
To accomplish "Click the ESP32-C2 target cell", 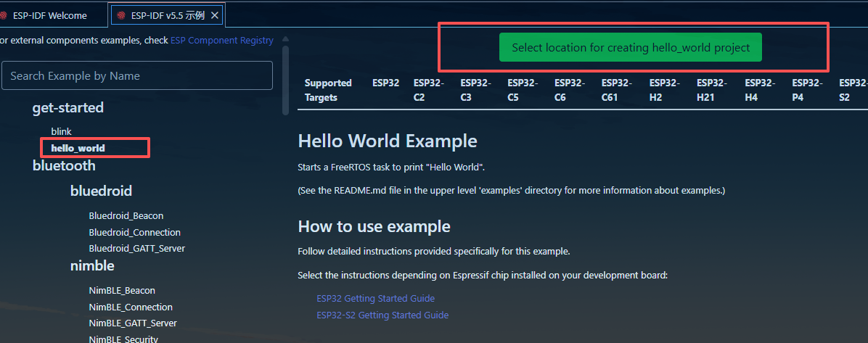I will pyautogui.click(x=428, y=90).
